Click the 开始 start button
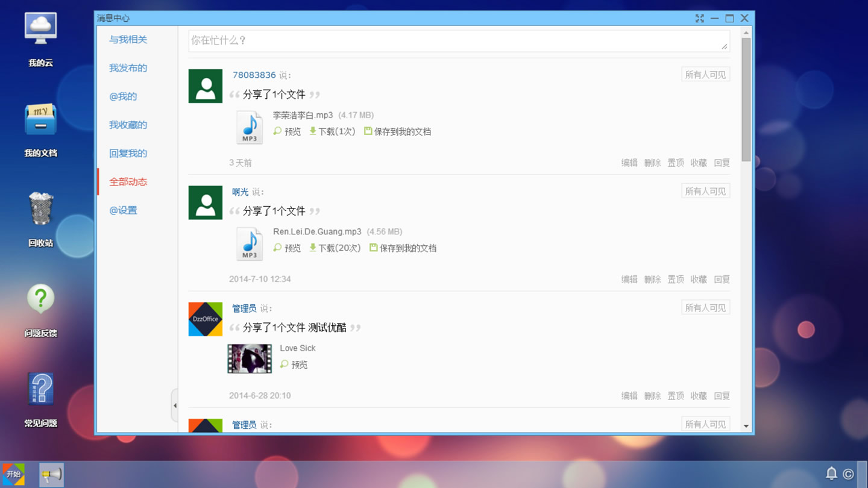Viewport: 868px width, 488px height. click(13, 475)
